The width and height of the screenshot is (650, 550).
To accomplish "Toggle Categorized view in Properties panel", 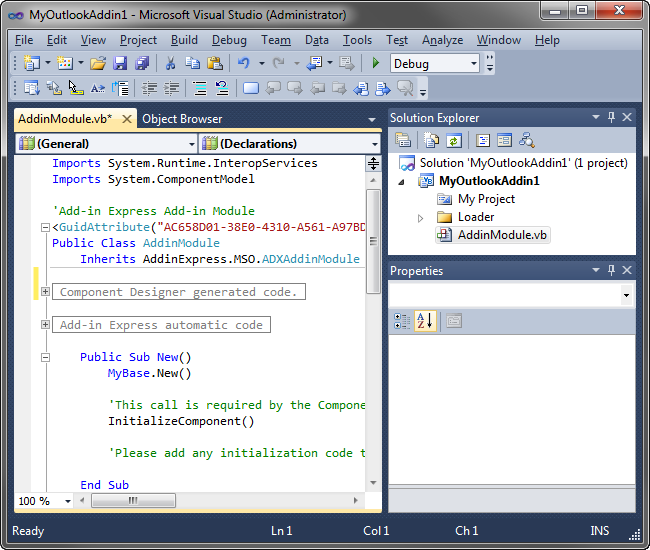I will 402,321.
